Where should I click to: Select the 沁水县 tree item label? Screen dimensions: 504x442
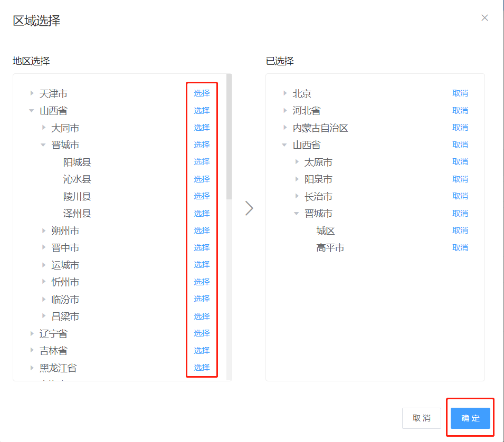[77, 179]
